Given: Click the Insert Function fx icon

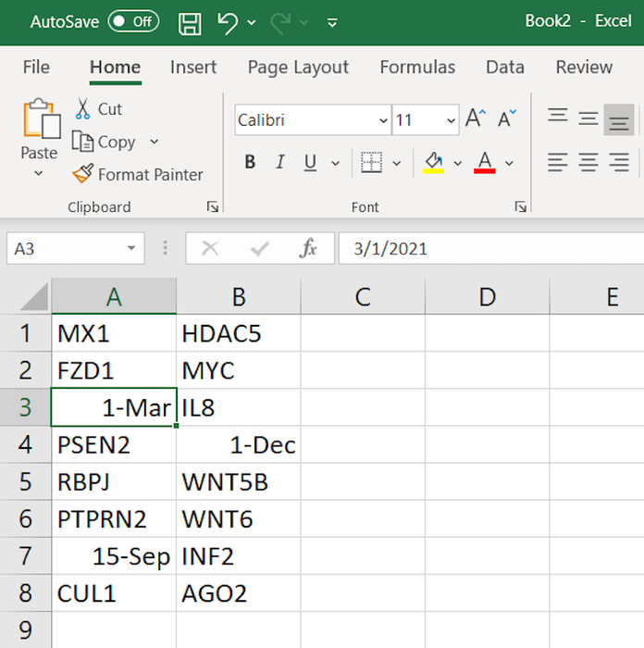Looking at the screenshot, I should (x=308, y=248).
